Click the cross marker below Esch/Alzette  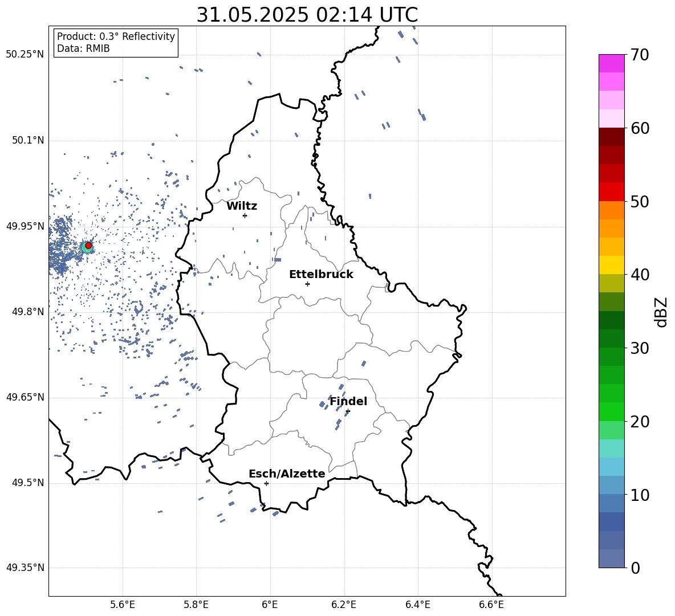click(266, 483)
